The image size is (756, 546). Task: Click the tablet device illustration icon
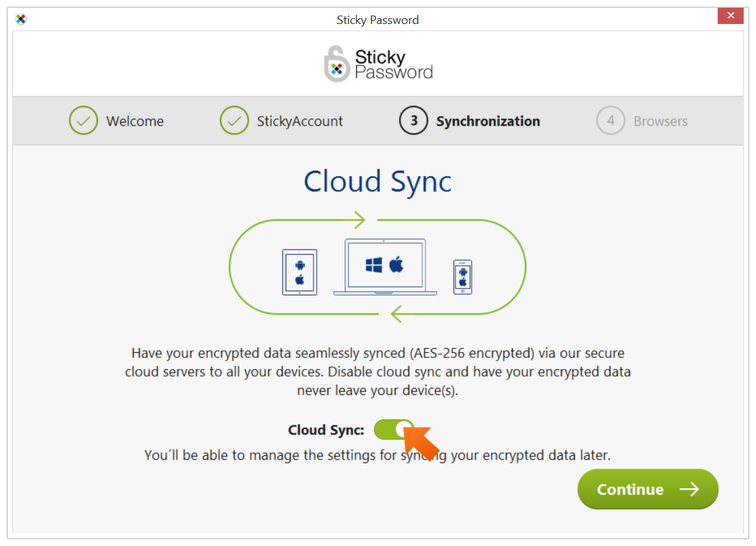pyautogui.click(x=300, y=272)
